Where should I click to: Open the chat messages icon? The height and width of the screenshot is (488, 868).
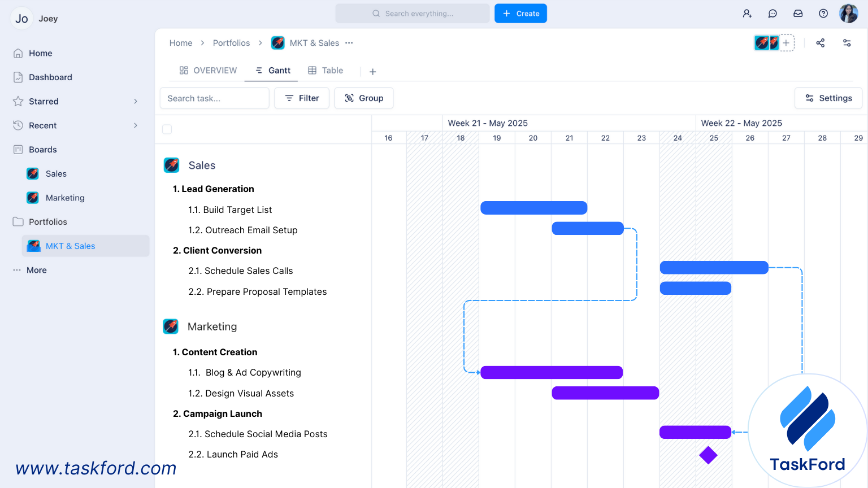click(772, 13)
